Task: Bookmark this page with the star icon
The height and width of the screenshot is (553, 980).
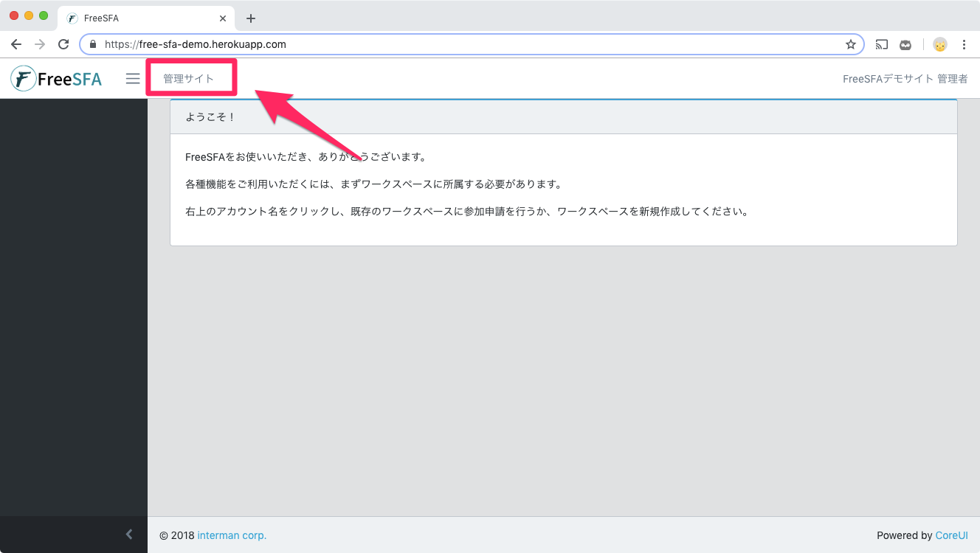Action: coord(850,44)
